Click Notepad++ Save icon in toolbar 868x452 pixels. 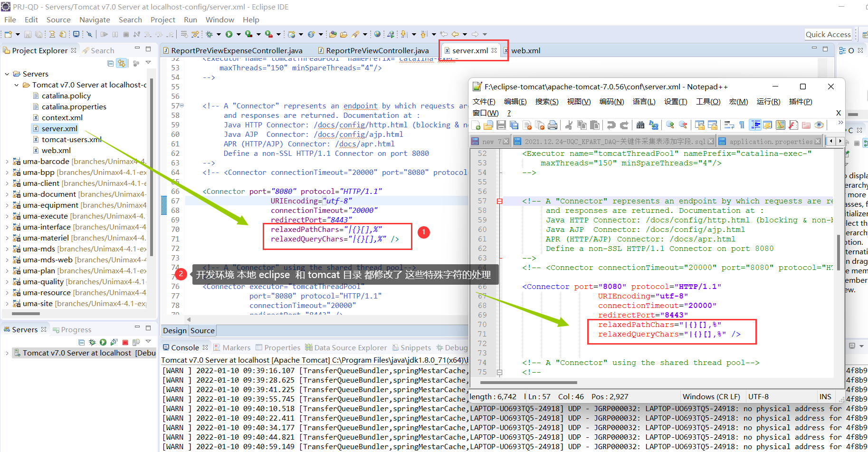pyautogui.click(x=501, y=125)
